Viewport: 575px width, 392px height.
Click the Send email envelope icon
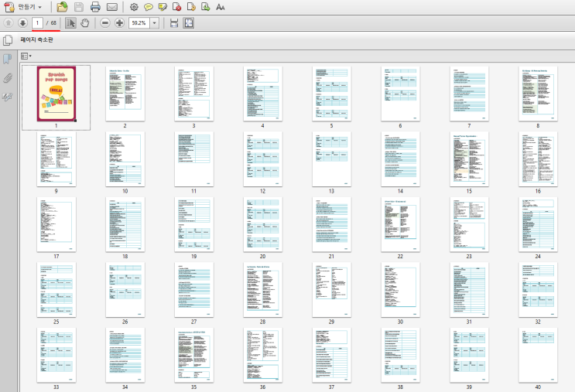(112, 7)
